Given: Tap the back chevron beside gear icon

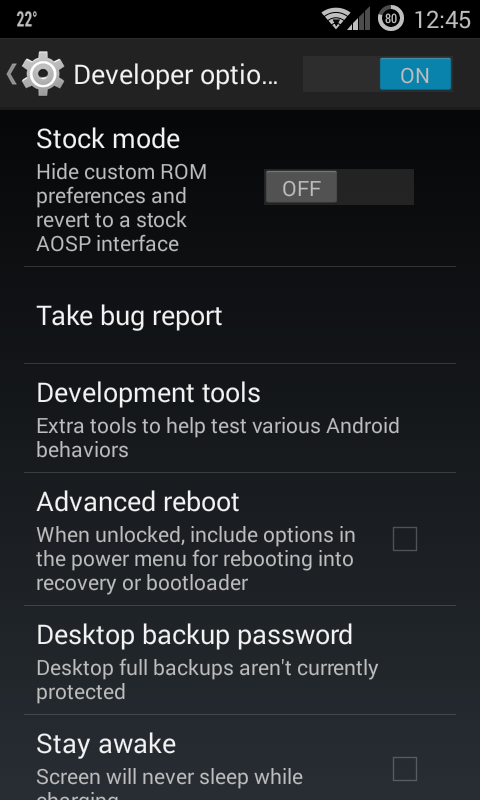Looking at the screenshot, I should point(11,74).
